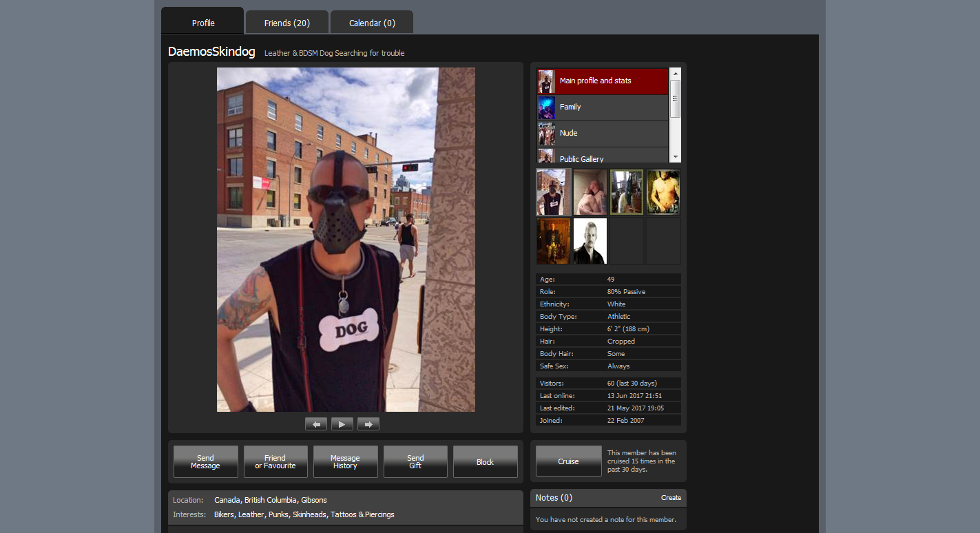Open first thumbnail of street photo
The width and height of the screenshot is (980, 533).
[x=554, y=192]
